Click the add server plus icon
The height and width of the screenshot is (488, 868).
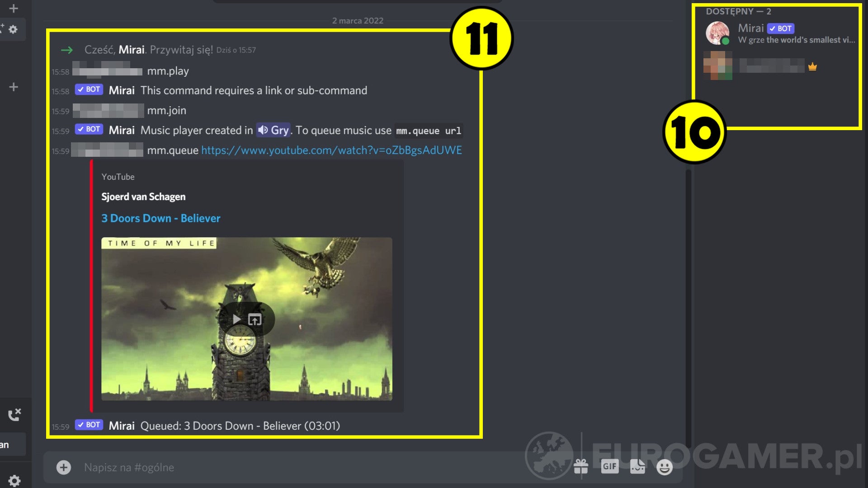(x=13, y=86)
